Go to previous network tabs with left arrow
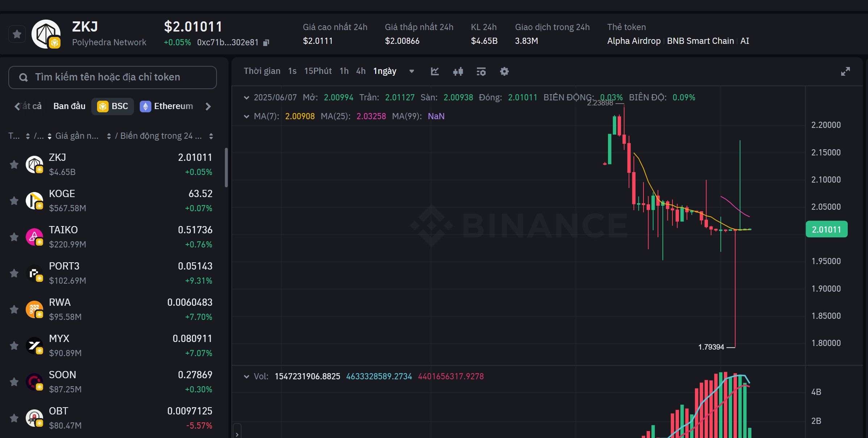This screenshot has height=438, width=868. pyautogui.click(x=17, y=106)
